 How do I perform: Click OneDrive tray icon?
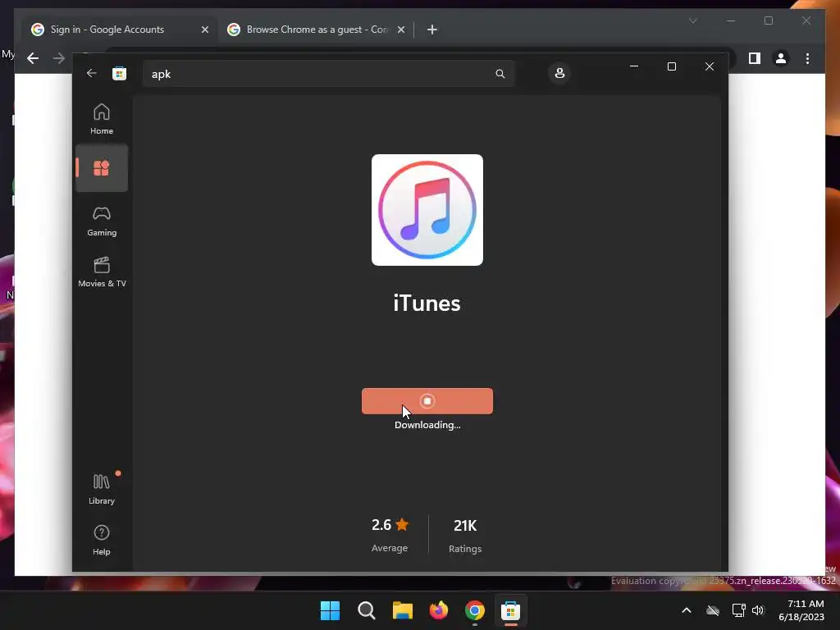click(x=713, y=610)
